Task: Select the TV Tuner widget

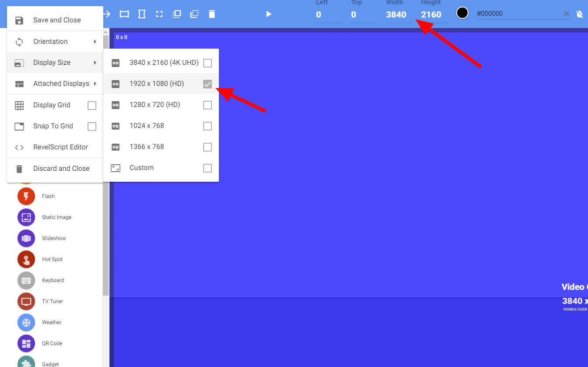Action: tap(26, 301)
